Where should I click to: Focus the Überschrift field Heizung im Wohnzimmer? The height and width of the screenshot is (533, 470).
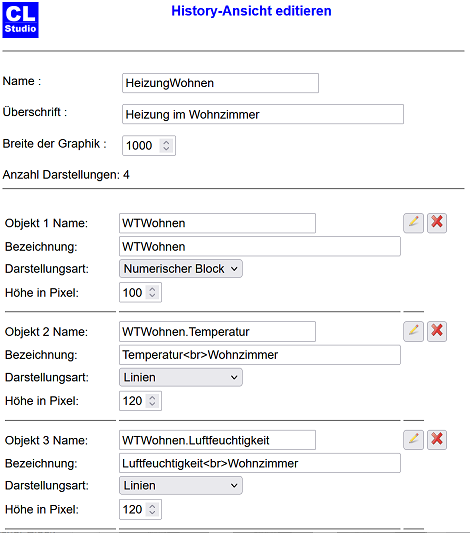click(x=263, y=114)
